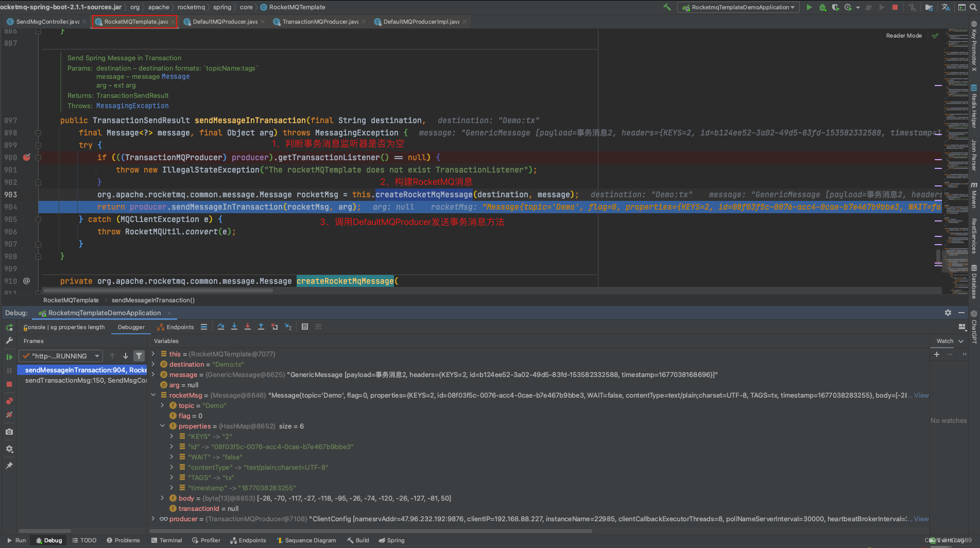Screen dimensions: 980x548
Task: Toggle the fold marker at line 898
Action: click(38, 132)
